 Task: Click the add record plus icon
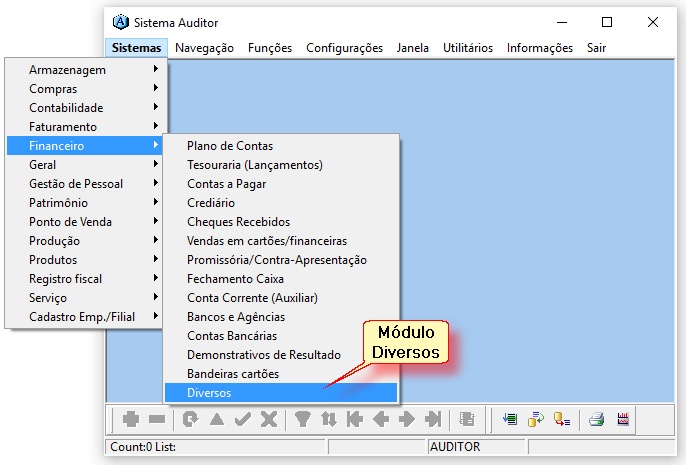pos(131,419)
